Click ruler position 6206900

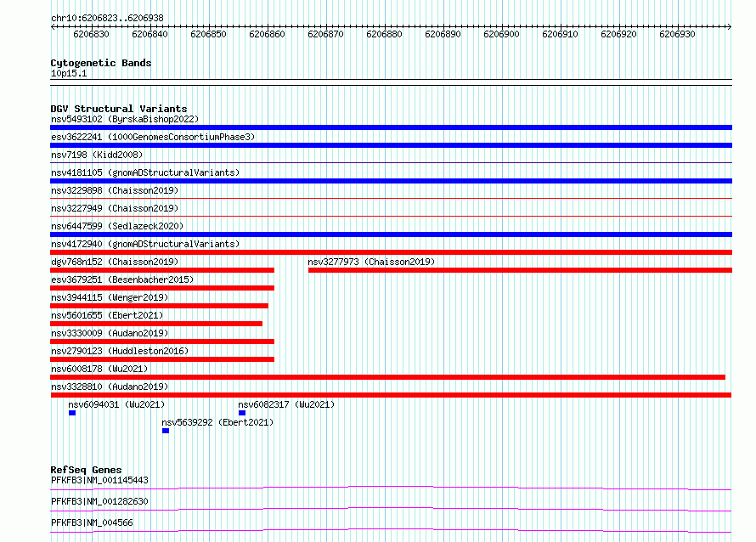pos(501,34)
